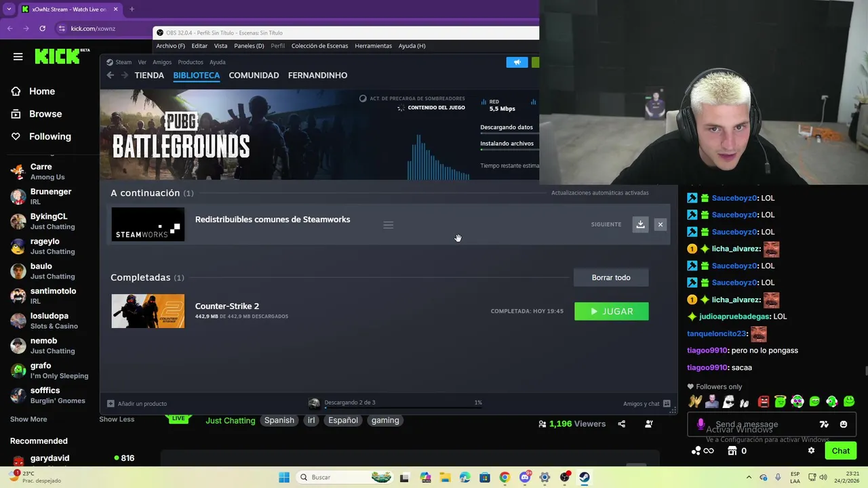Click Counter-Strike 2 thumbnail

coord(148,311)
